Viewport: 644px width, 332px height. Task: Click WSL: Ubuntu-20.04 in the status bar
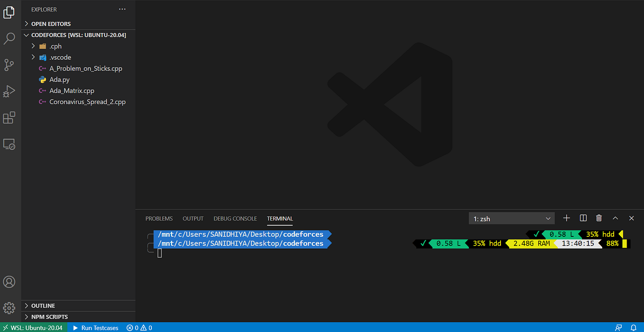34,327
